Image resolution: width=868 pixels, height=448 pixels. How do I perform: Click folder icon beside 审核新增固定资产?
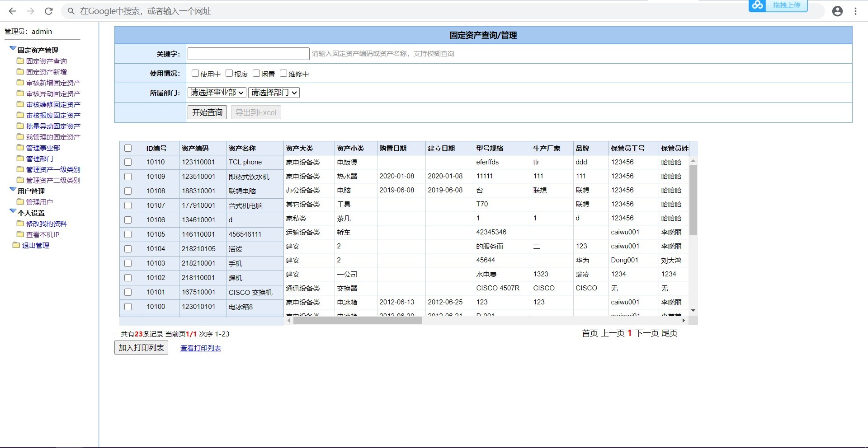tap(20, 82)
